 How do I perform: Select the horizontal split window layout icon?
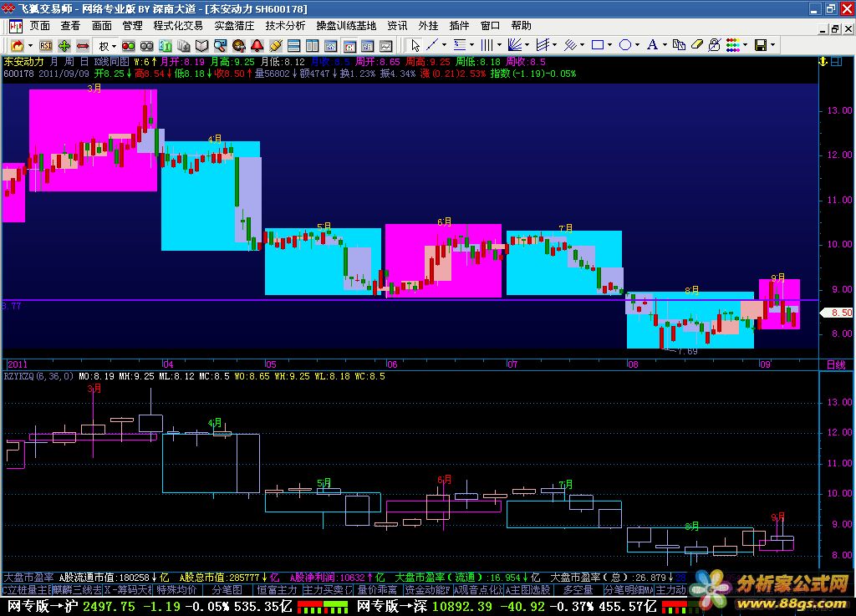tap(293, 45)
